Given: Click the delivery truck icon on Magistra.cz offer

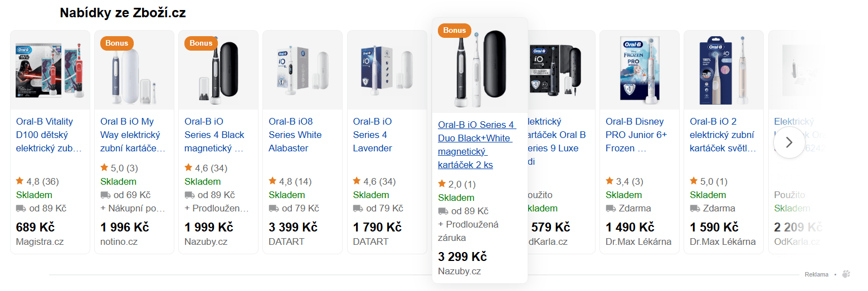Looking at the screenshot, I should 21,208.
